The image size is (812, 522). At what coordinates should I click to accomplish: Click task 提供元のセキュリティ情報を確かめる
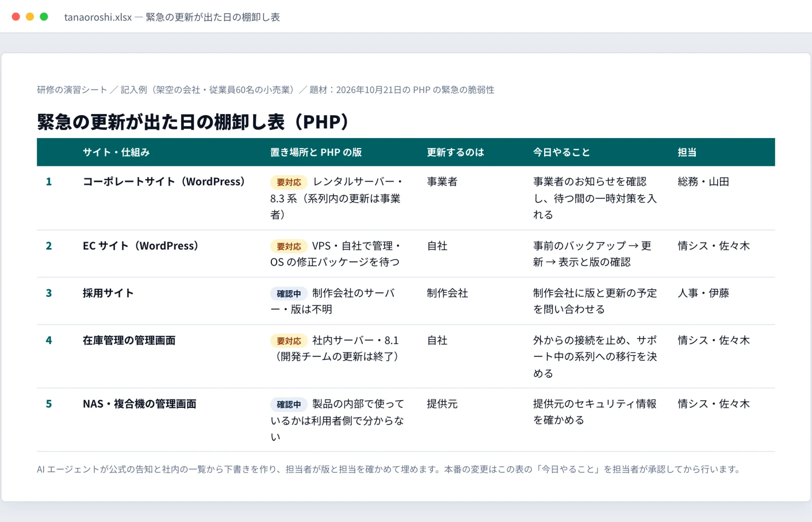tap(595, 412)
